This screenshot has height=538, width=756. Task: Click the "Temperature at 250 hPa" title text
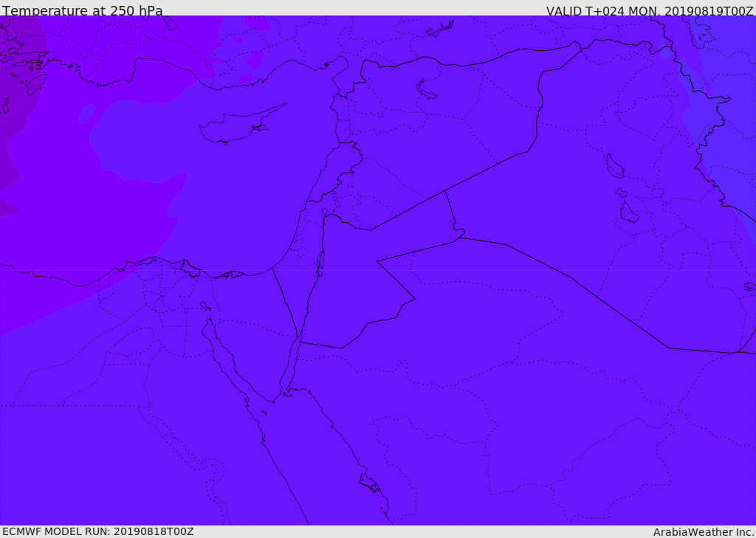[x=83, y=10]
